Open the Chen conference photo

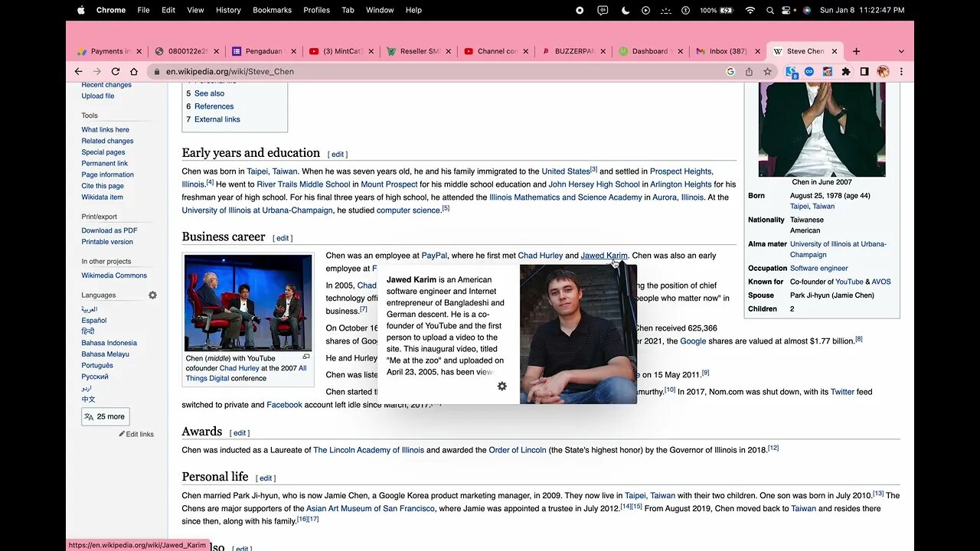(x=248, y=302)
